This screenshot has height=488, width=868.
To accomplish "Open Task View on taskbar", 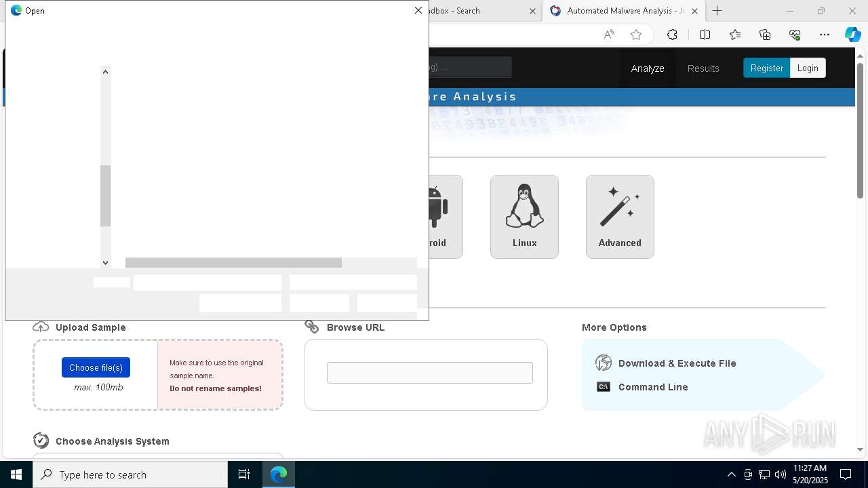I will [x=244, y=474].
